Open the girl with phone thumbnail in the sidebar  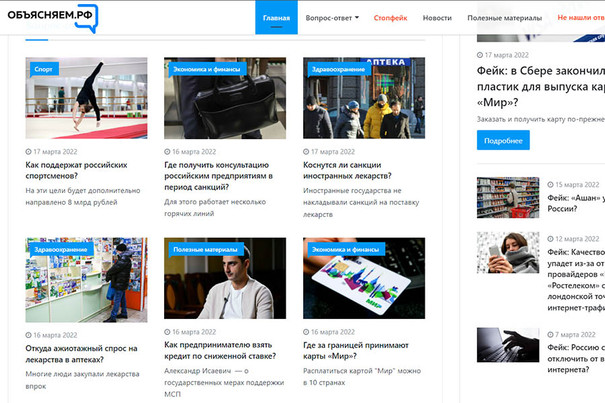[508, 252]
